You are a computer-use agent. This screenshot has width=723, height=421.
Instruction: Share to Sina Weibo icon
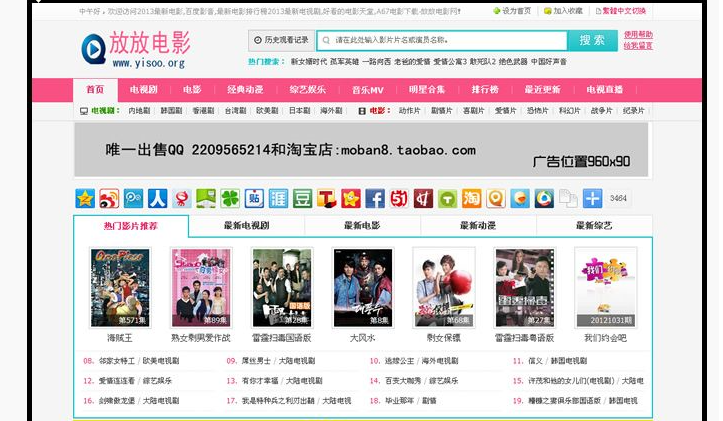(109, 198)
